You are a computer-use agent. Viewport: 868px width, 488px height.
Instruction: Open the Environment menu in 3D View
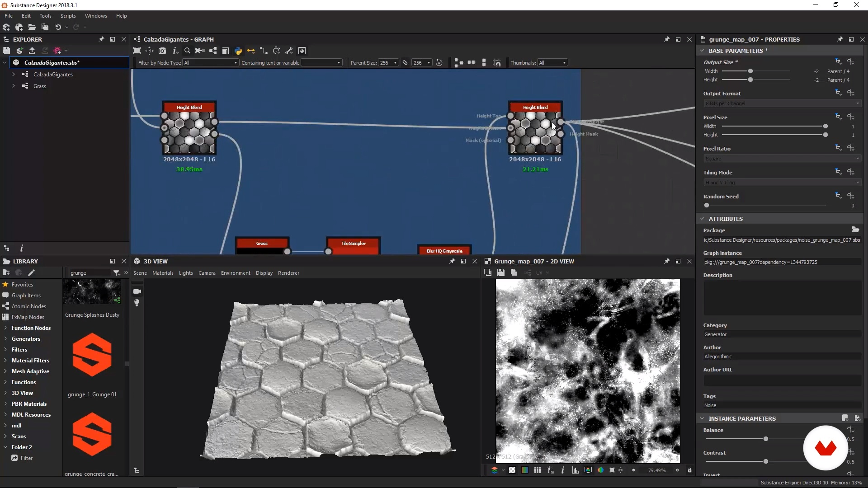coord(236,273)
